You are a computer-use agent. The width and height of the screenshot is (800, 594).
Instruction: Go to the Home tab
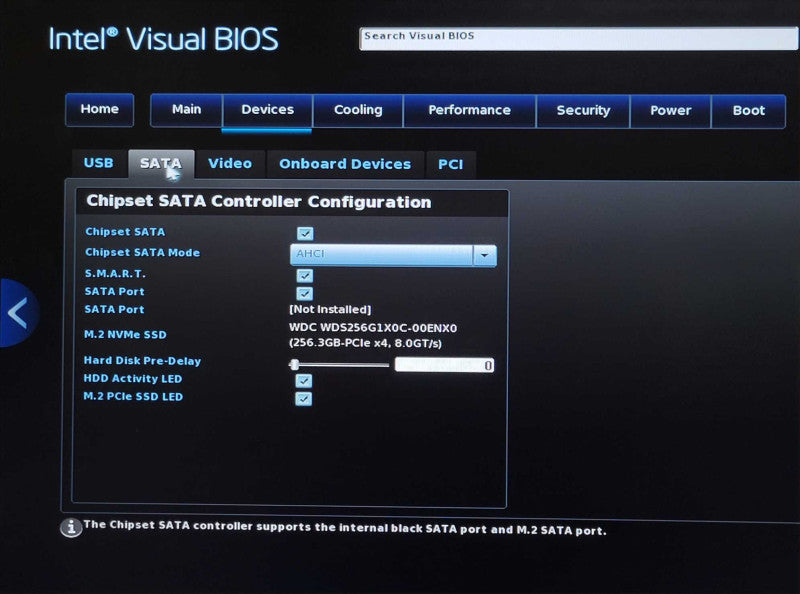tap(99, 109)
